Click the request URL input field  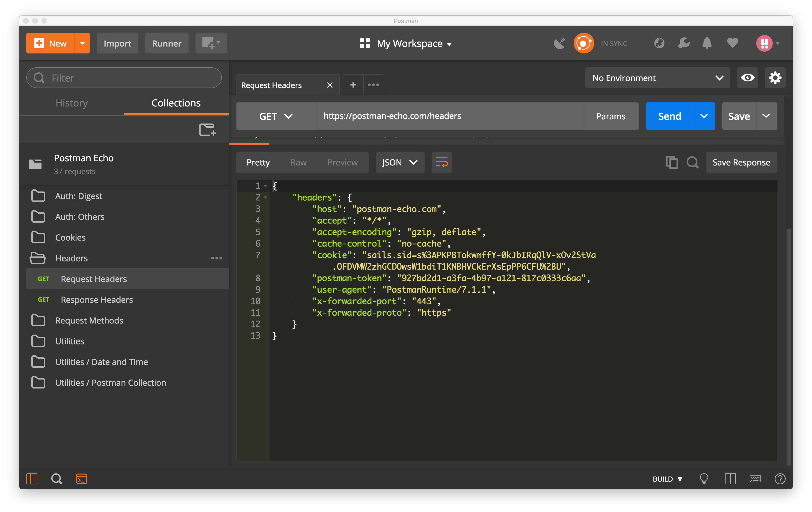(448, 116)
